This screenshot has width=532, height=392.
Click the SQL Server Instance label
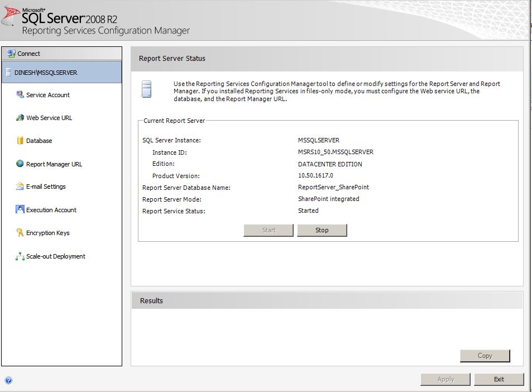coord(171,140)
